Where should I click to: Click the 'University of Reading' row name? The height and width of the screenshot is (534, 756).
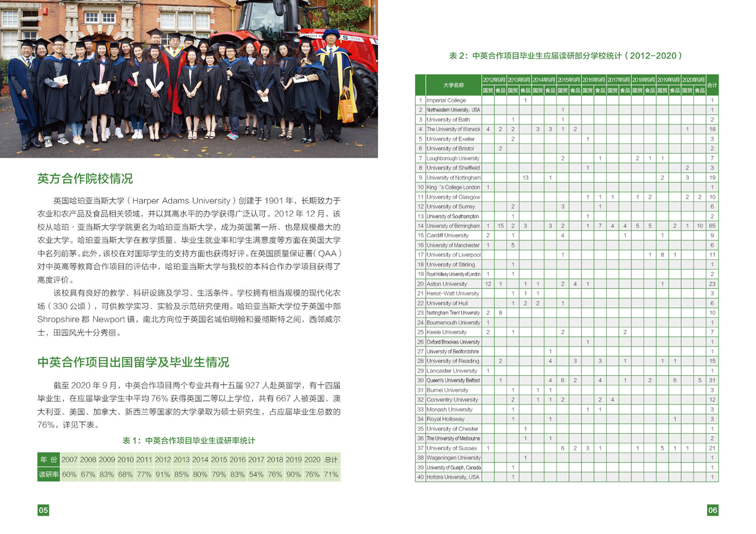(453, 361)
